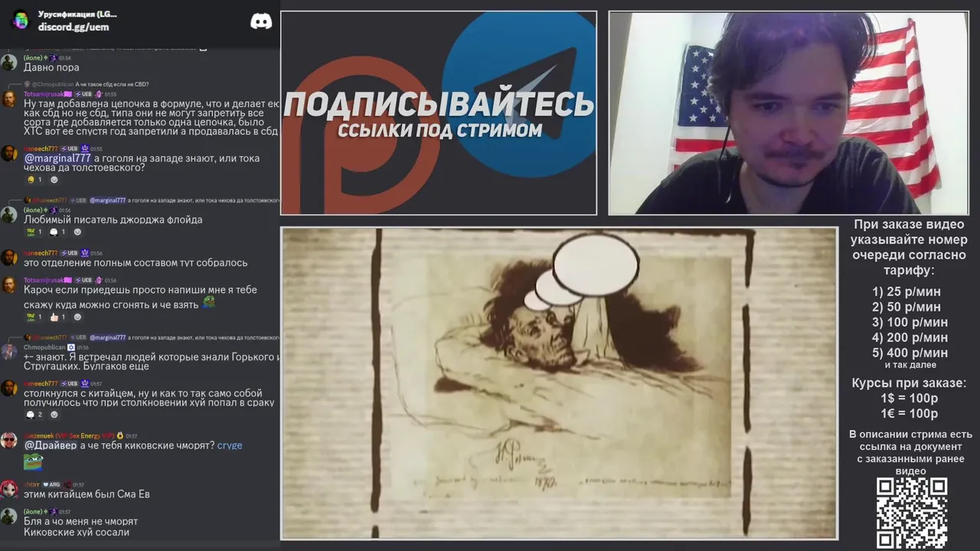Viewport: 980px width, 551px height.
Task: Add reaction next to the skull count 2
Action: click(54, 415)
